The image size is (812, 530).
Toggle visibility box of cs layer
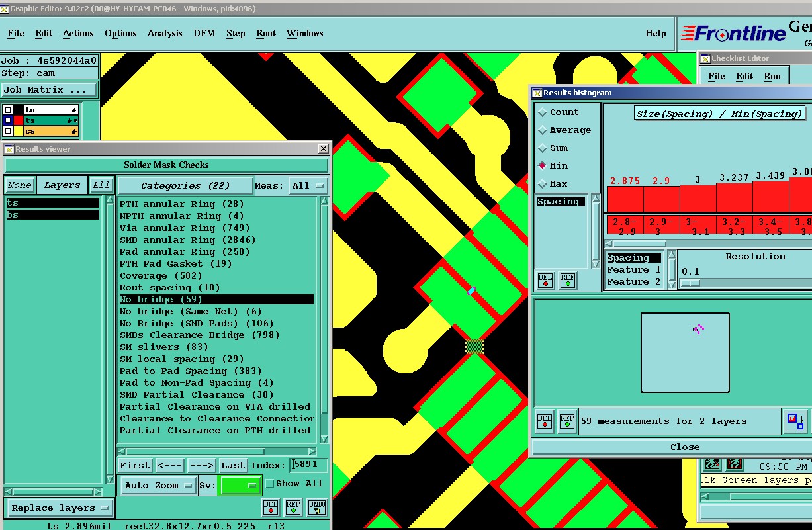[x=8, y=132]
